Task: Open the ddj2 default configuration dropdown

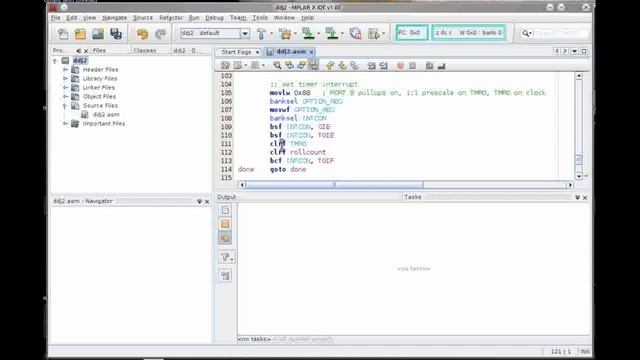Action: click(245, 33)
